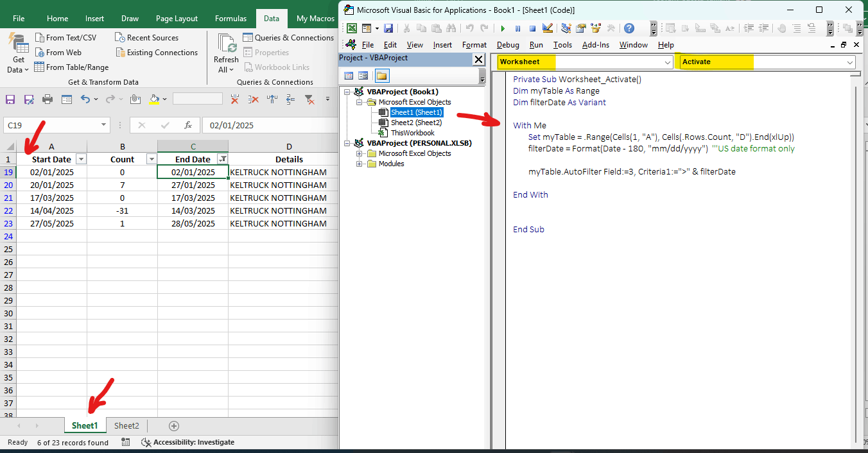Open the Activate procedure dropdown in code window
Screen dimensions: 868x453
click(x=851, y=62)
